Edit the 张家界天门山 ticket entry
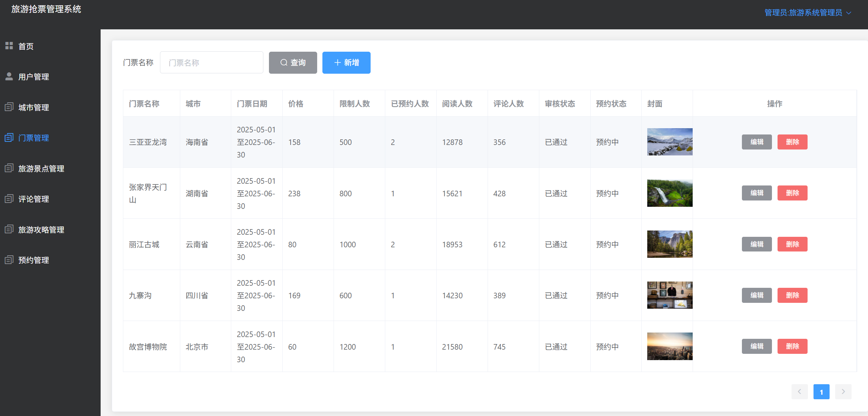Viewport: 868px width, 416px height. [757, 193]
